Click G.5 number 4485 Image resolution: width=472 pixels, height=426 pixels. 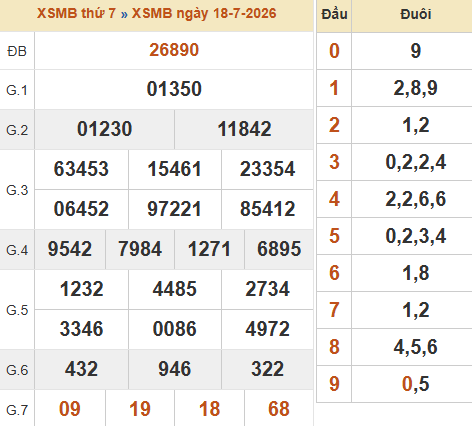coord(175,289)
